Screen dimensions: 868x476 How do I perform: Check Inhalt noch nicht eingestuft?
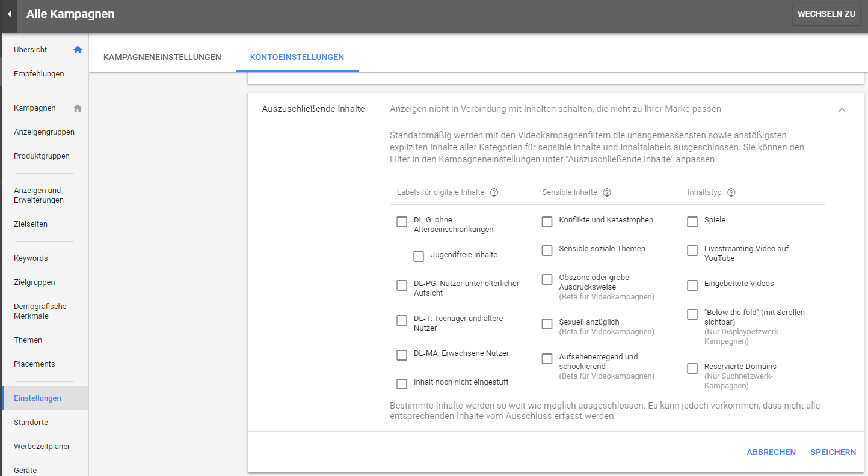pyautogui.click(x=402, y=384)
